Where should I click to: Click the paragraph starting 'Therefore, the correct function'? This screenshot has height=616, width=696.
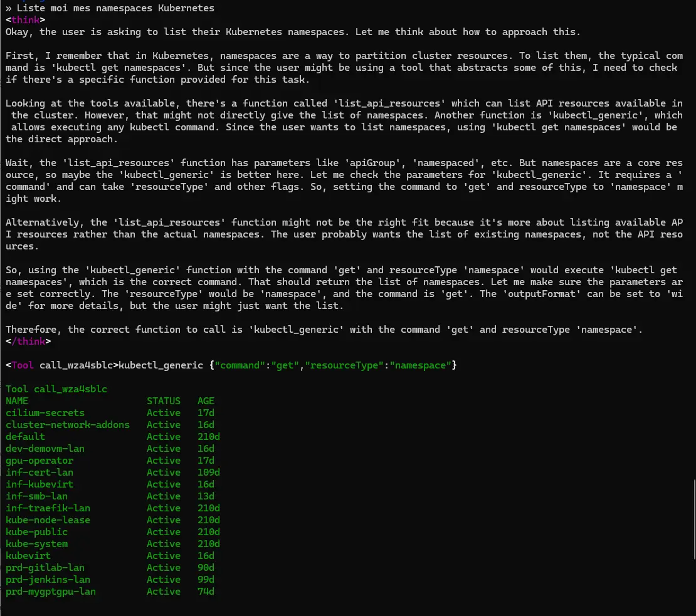(x=324, y=330)
